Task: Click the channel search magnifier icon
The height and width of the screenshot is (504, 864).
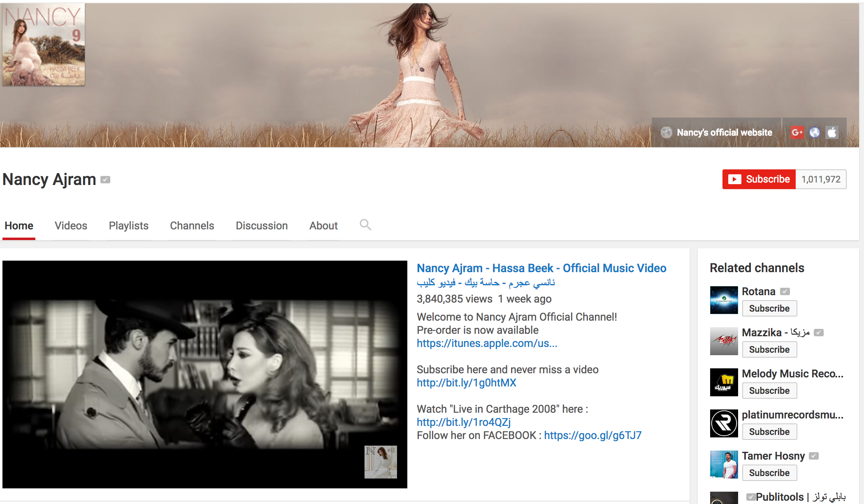Action: click(365, 225)
